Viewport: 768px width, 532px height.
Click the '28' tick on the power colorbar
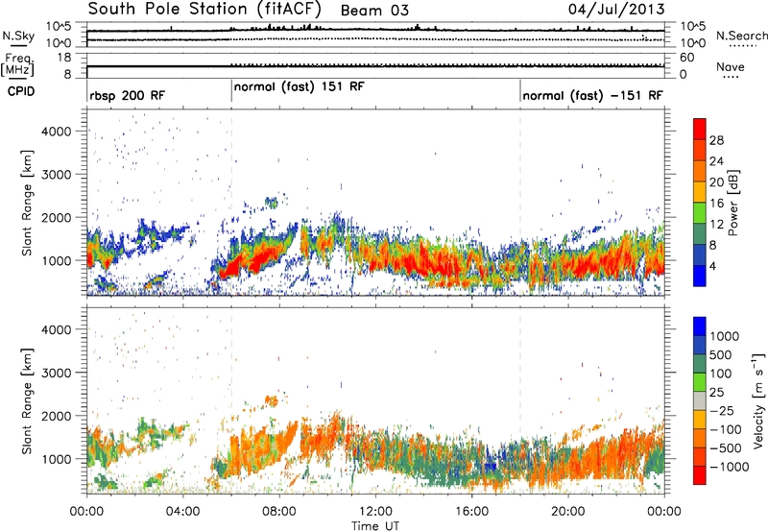click(716, 140)
